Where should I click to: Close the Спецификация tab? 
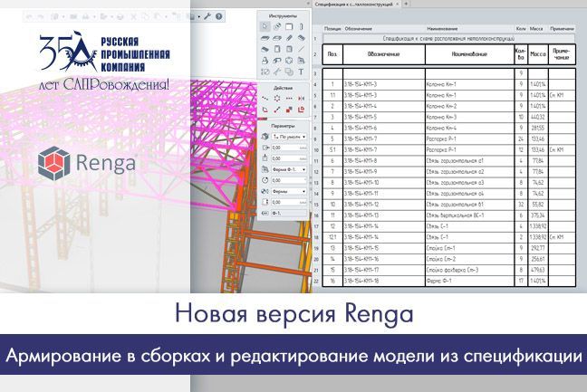[x=398, y=5]
